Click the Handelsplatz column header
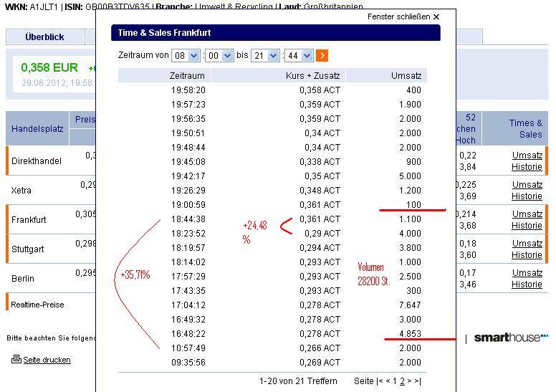 click(37, 129)
